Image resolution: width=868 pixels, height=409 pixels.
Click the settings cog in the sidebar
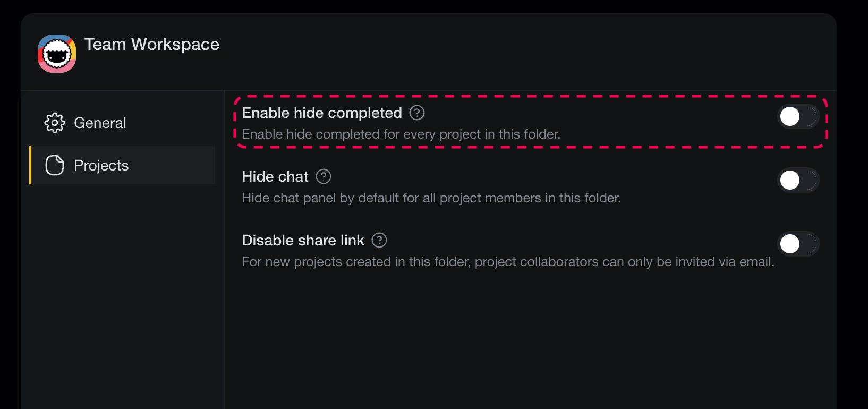[x=54, y=123]
